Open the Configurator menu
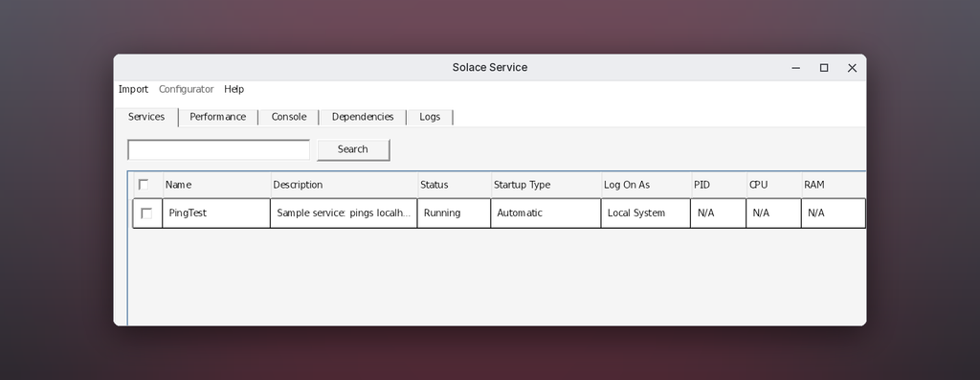Image resolution: width=980 pixels, height=380 pixels. coord(187,89)
